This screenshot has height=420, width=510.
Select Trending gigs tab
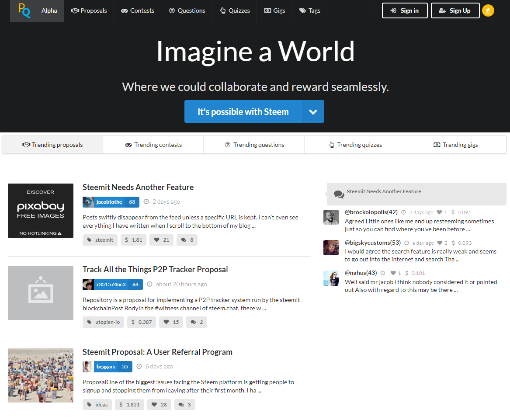point(455,145)
